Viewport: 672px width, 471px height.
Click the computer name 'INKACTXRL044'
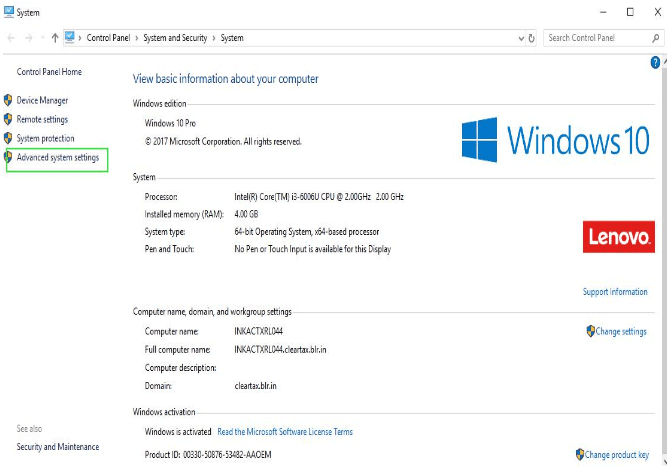point(258,331)
